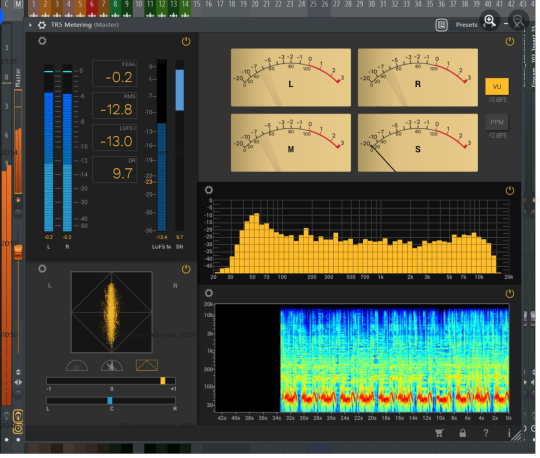Click the spectrogram display
The height and width of the screenshot is (458, 540).
point(362,358)
